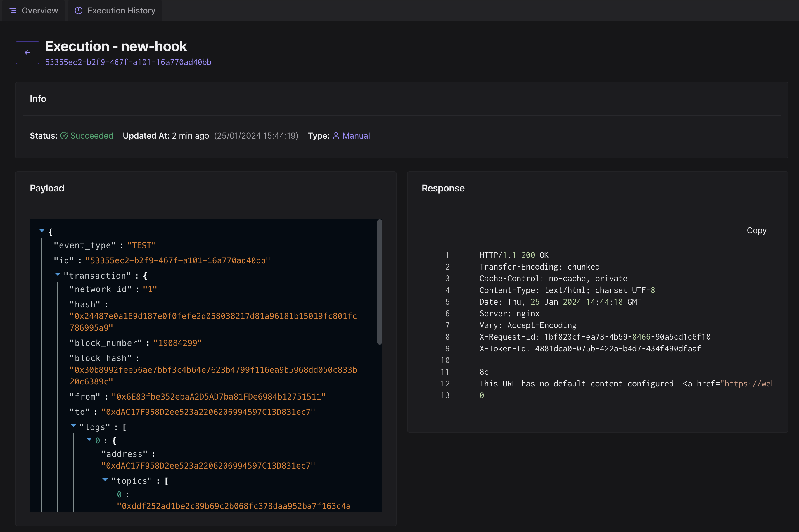799x532 pixels.
Task: Click the "This URL has no default content" line
Action: pos(625,384)
